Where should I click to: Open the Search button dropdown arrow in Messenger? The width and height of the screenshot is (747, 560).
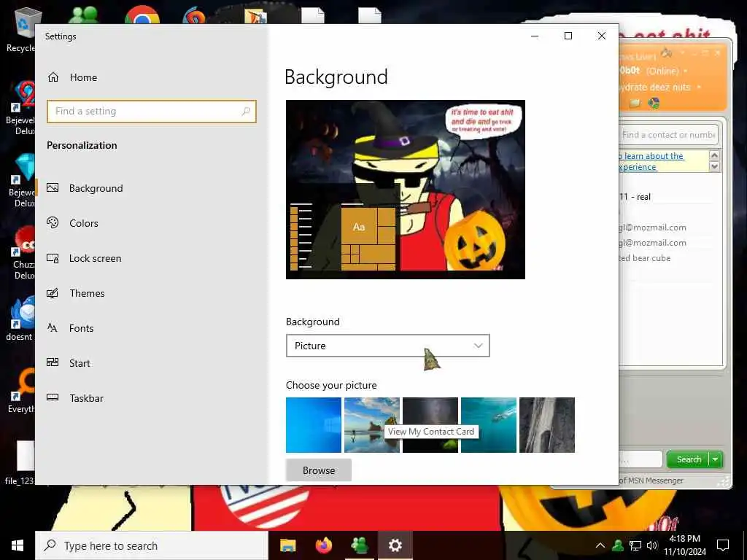[716, 459]
